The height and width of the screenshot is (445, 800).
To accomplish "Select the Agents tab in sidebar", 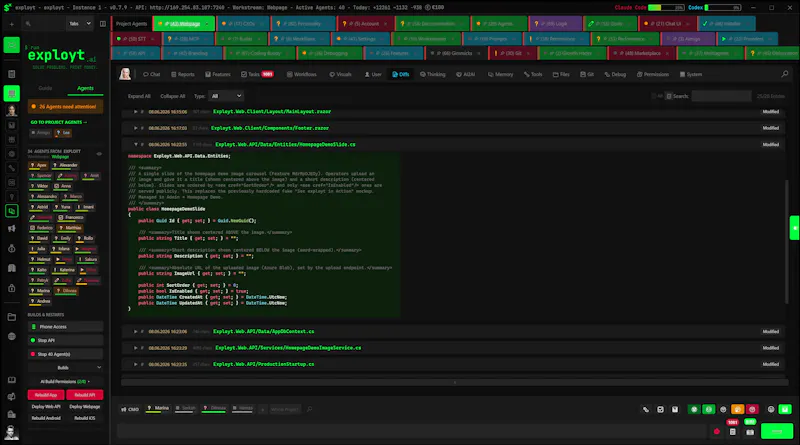I will pos(85,88).
